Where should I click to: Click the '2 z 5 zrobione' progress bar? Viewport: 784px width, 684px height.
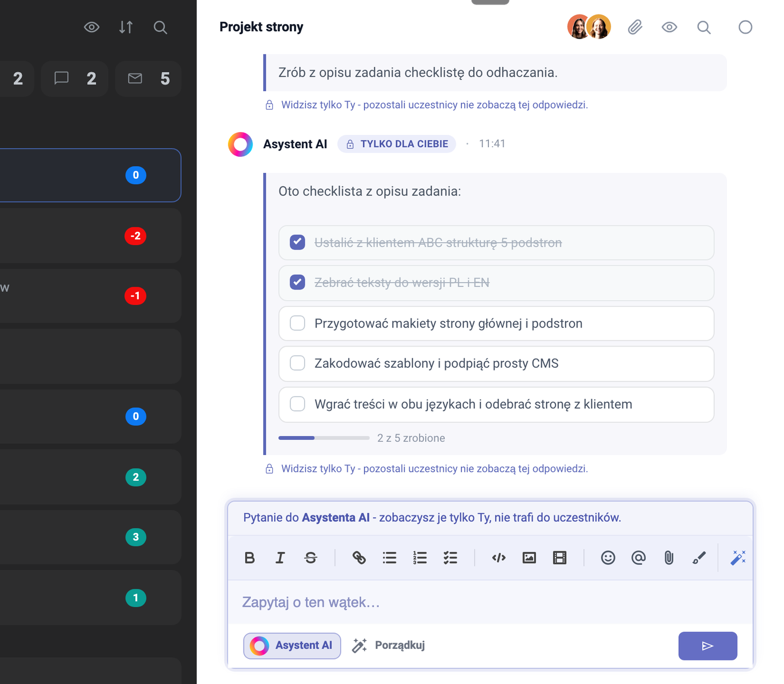[x=324, y=438]
